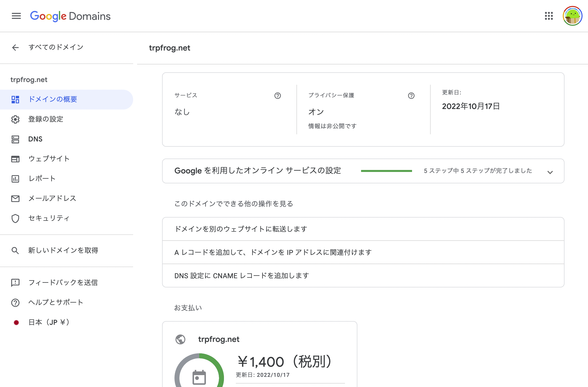Open the DNS menu item
Viewport: 588px width, 387px height.
coord(35,139)
